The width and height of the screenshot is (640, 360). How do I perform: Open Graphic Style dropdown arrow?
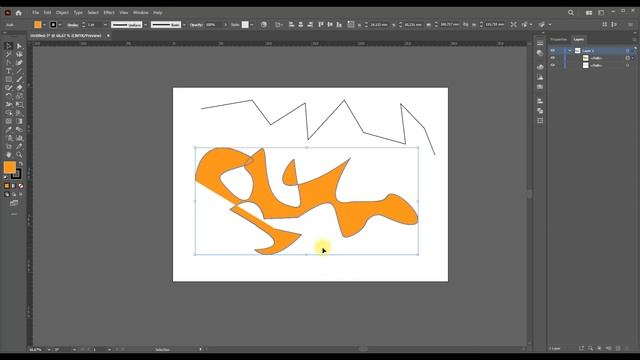pyautogui.click(x=252, y=25)
